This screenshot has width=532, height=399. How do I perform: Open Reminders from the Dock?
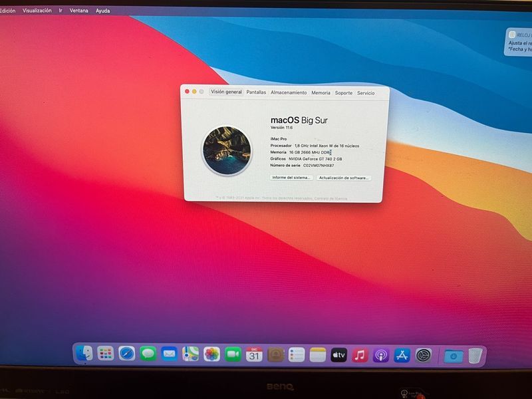coord(297,355)
